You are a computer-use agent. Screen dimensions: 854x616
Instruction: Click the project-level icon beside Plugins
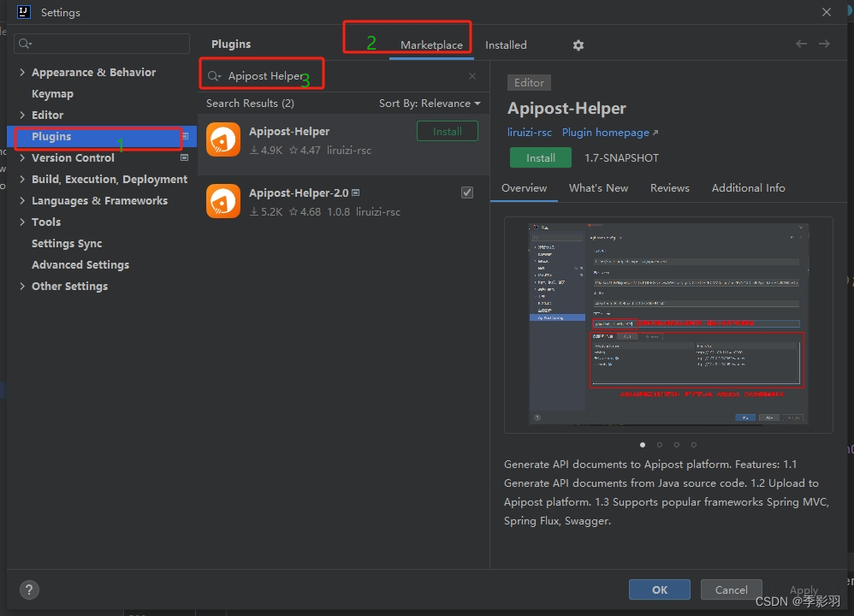185,136
